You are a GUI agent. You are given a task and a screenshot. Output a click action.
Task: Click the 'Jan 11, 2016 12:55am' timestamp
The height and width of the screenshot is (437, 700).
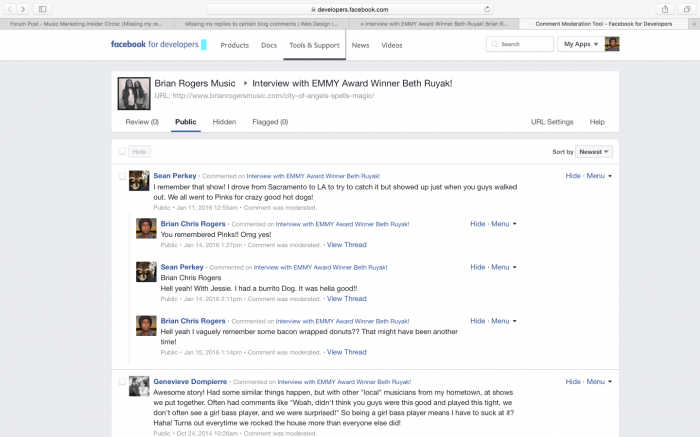[207, 208]
